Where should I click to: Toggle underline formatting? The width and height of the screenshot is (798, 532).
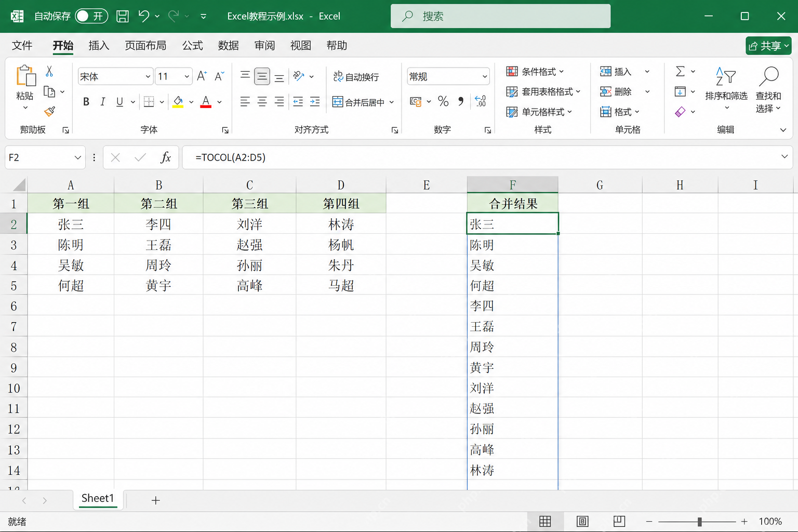tap(119, 102)
